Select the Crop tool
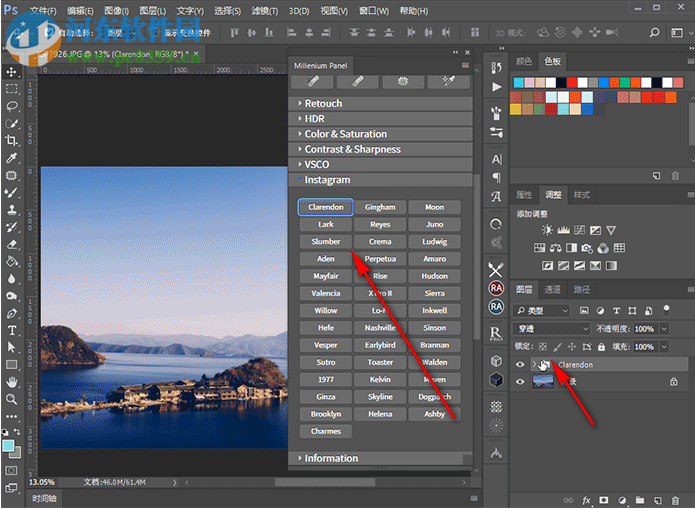This screenshot has height=509, width=695. click(x=12, y=140)
